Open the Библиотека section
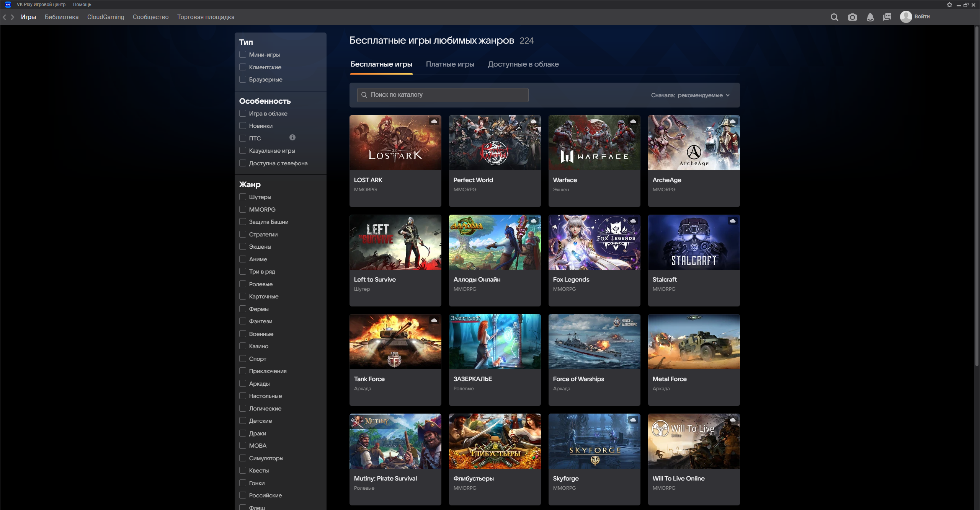This screenshot has width=980, height=510. (x=62, y=17)
